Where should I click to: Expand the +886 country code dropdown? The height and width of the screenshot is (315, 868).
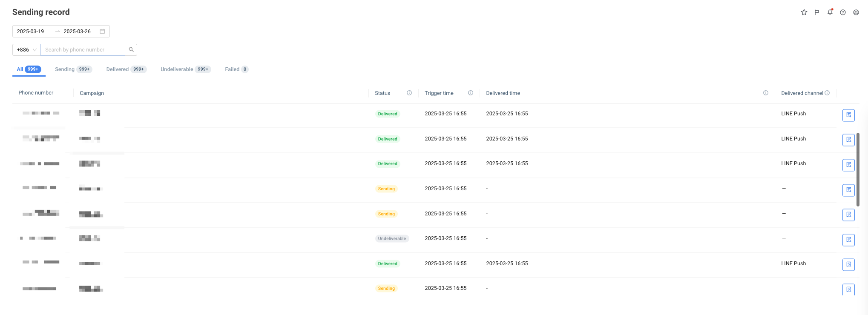[26, 50]
